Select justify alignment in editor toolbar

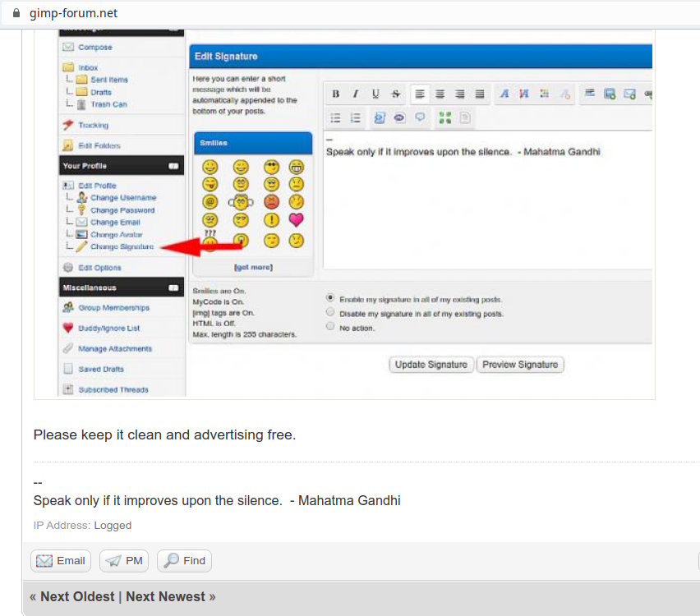click(x=480, y=94)
